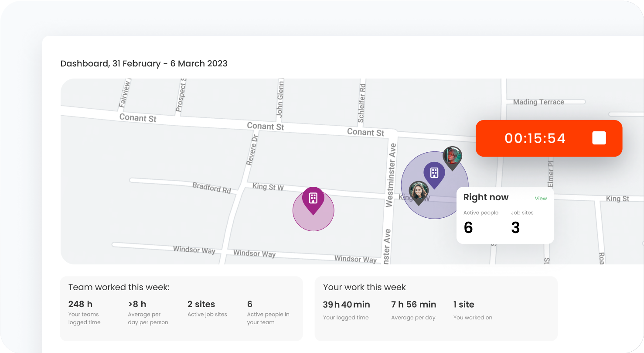
Task: Click the Active people count of 6
Action: click(468, 227)
